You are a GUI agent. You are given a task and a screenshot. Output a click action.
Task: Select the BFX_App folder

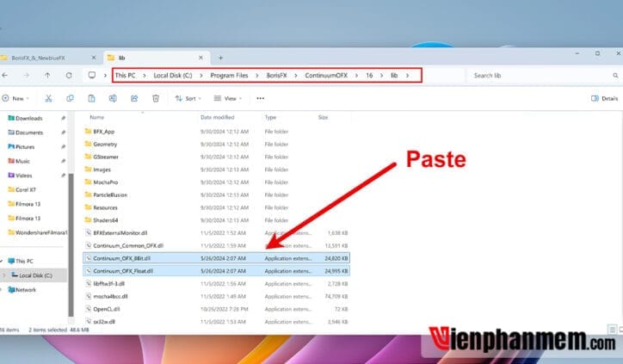[103, 132]
